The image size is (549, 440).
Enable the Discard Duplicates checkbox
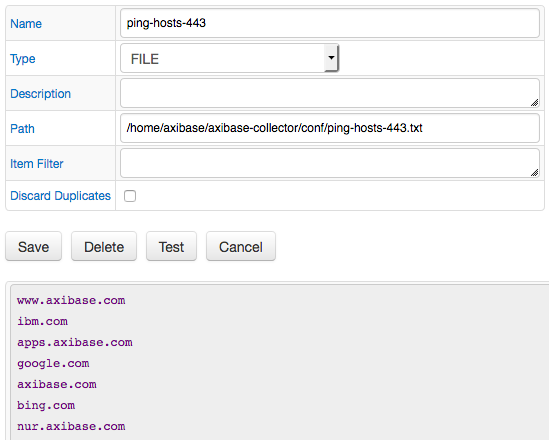click(130, 196)
